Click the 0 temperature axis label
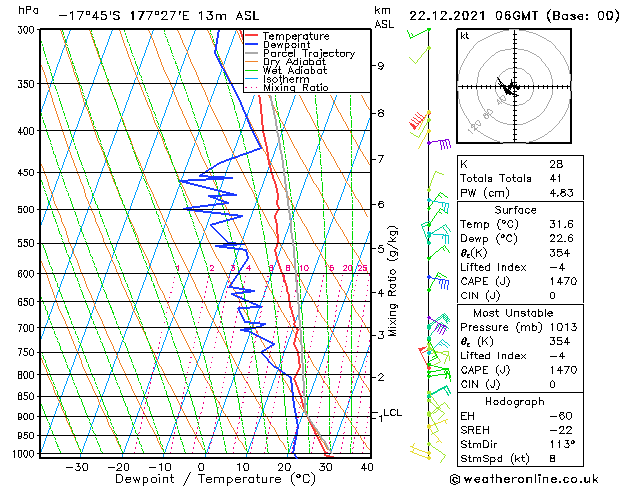The height and width of the screenshot is (486, 629). click(x=201, y=467)
